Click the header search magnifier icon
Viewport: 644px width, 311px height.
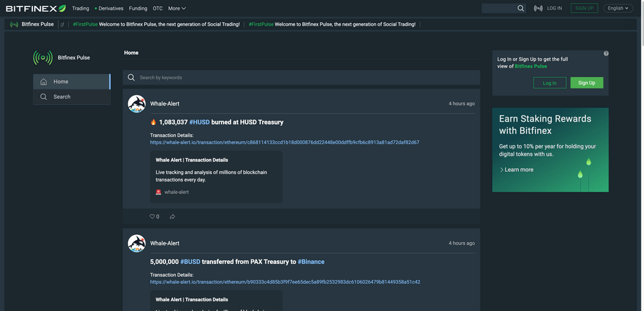click(520, 8)
